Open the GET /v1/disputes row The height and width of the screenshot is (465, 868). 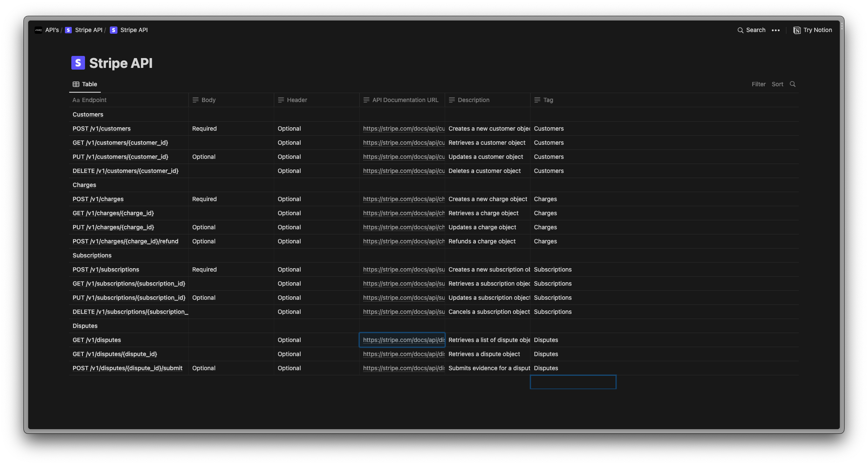[97, 340]
